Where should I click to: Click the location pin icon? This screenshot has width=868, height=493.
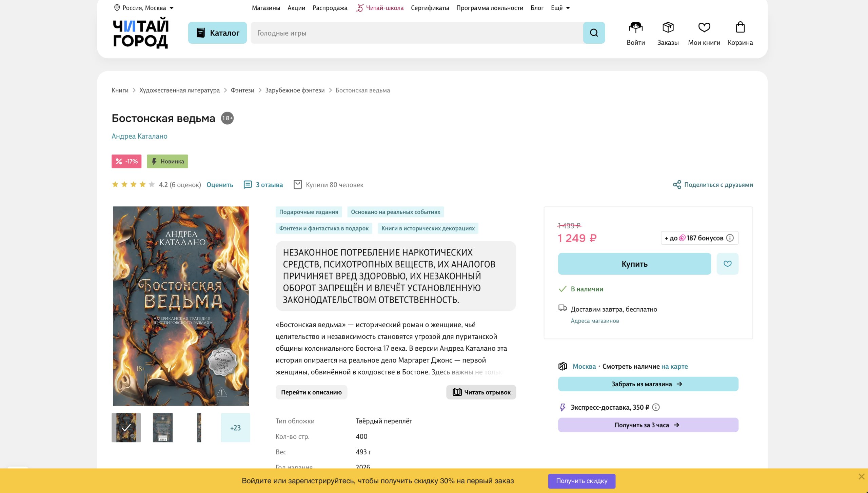click(x=117, y=8)
